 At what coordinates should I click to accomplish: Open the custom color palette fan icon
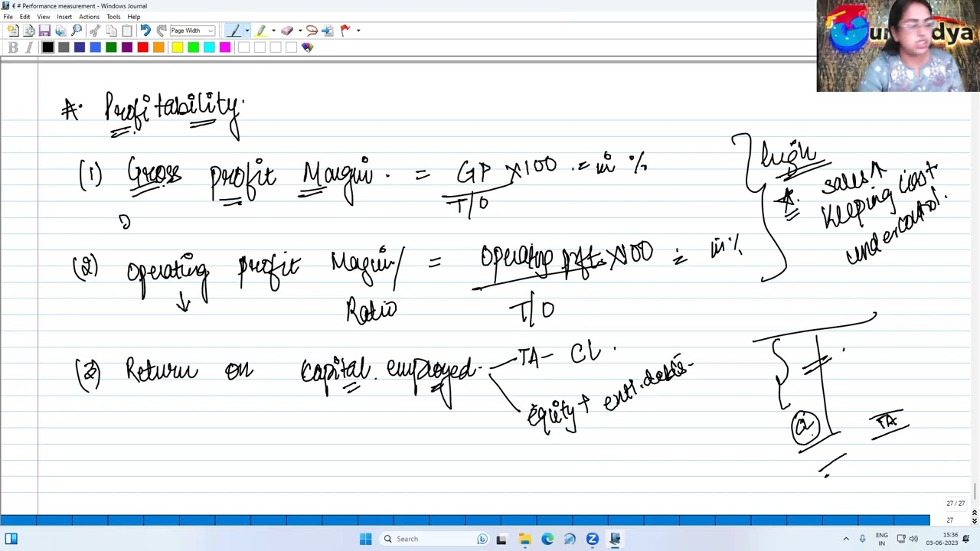pos(307,47)
